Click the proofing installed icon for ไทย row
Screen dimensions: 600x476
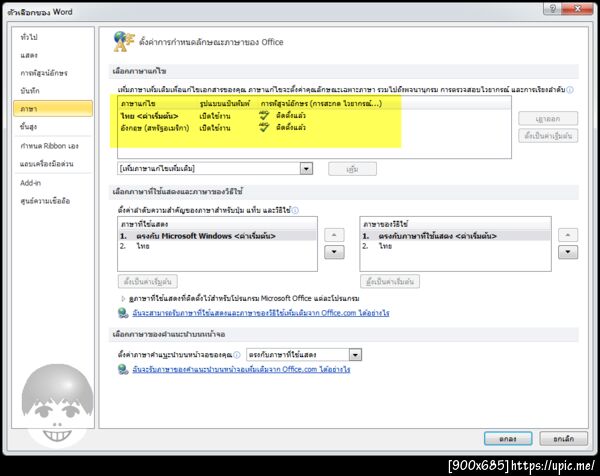point(264,115)
